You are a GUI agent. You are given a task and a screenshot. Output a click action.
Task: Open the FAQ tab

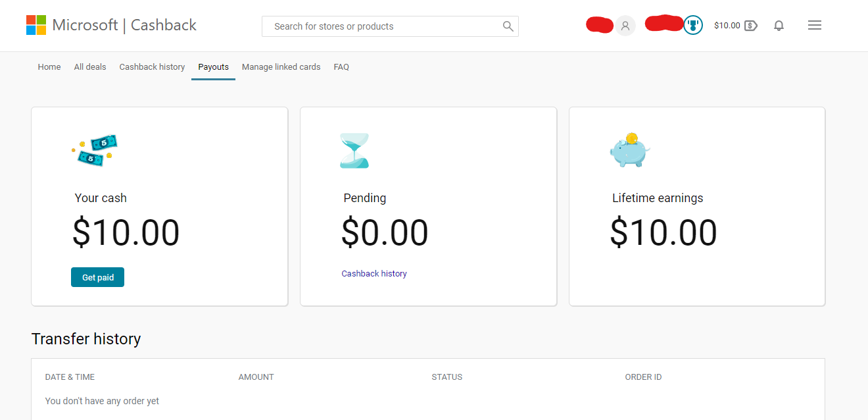[x=341, y=67]
